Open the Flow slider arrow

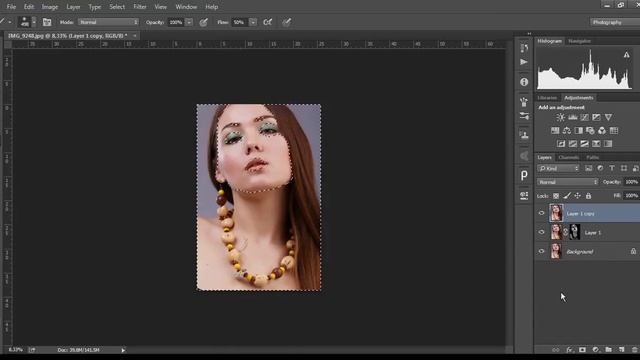click(x=253, y=22)
